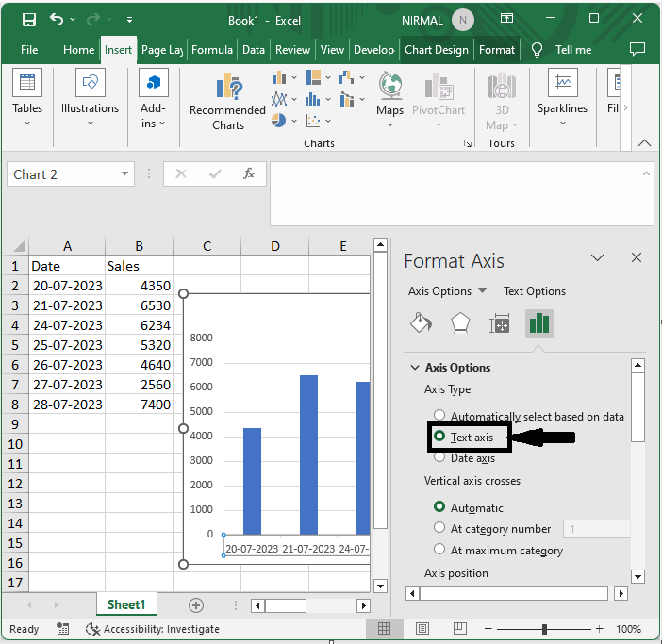Select the Effects pentagon icon
662x644 pixels.
(459, 323)
